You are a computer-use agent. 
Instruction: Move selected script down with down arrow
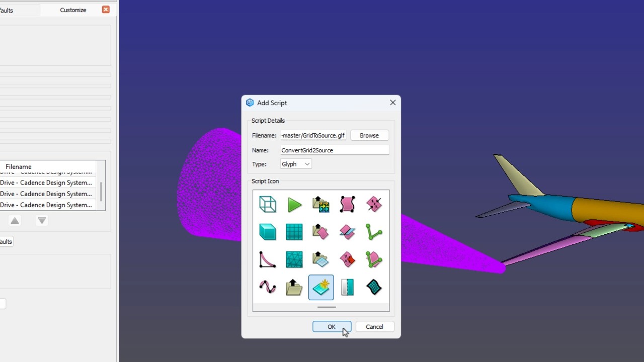tap(42, 221)
